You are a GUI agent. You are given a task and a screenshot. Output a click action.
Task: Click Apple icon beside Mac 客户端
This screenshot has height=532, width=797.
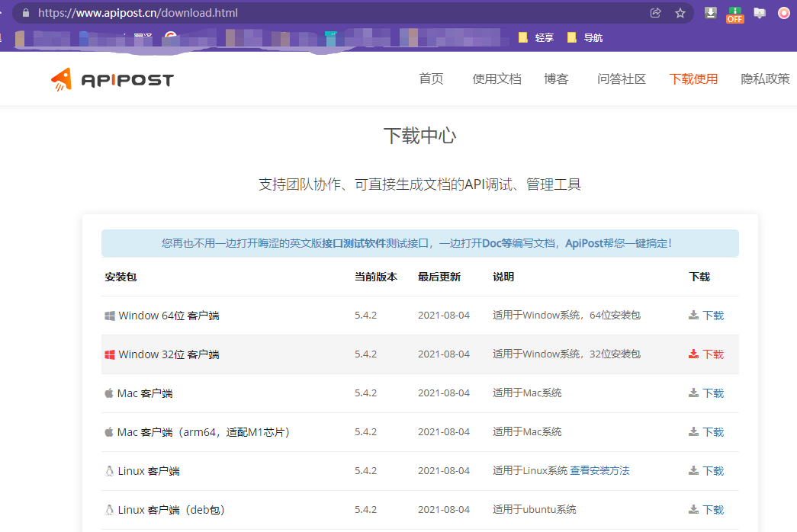[x=109, y=393]
